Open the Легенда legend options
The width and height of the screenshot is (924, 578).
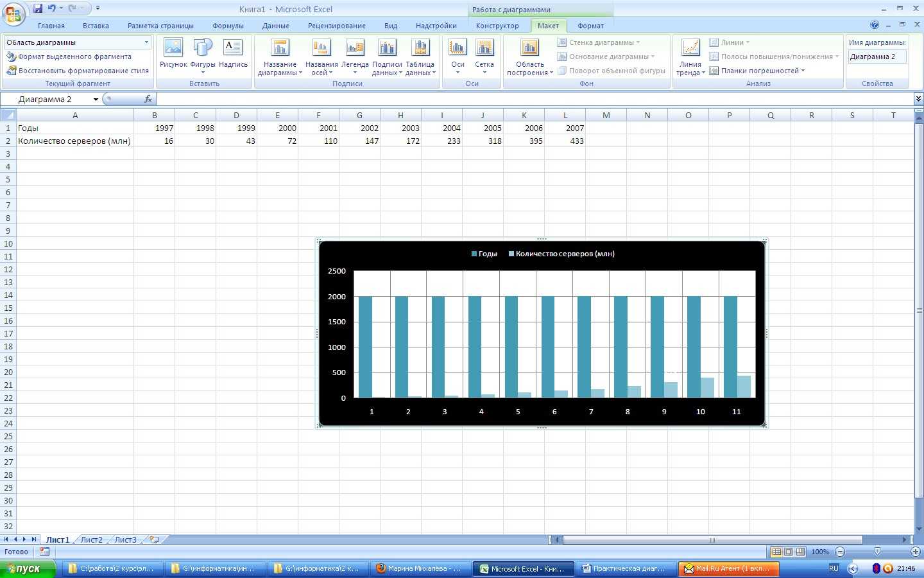pos(355,57)
